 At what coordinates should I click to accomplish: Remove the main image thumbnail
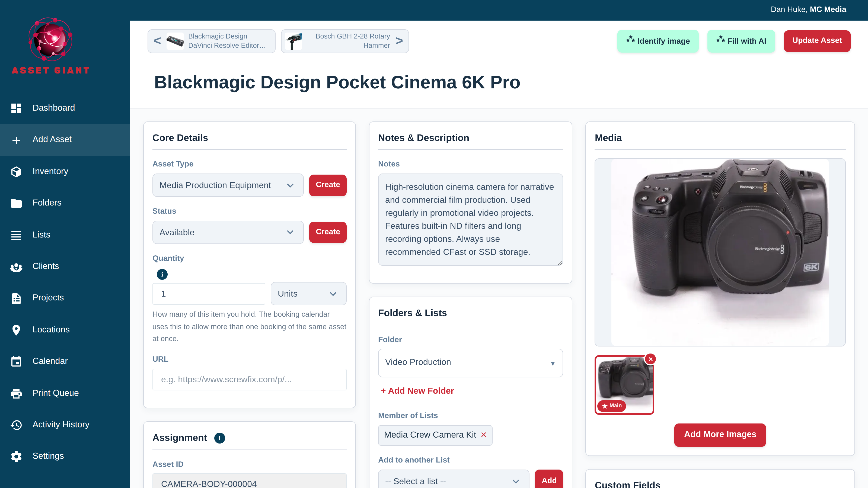(x=651, y=359)
